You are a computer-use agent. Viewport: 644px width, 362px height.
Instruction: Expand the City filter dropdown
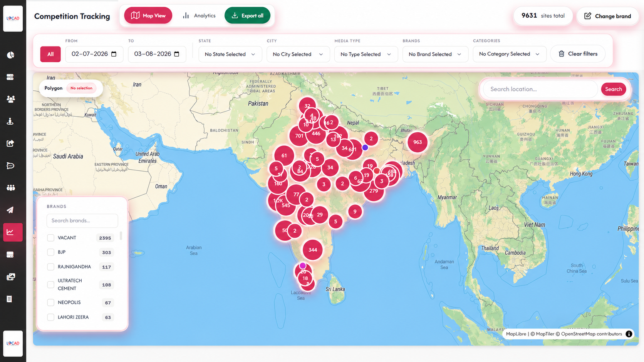click(x=298, y=54)
